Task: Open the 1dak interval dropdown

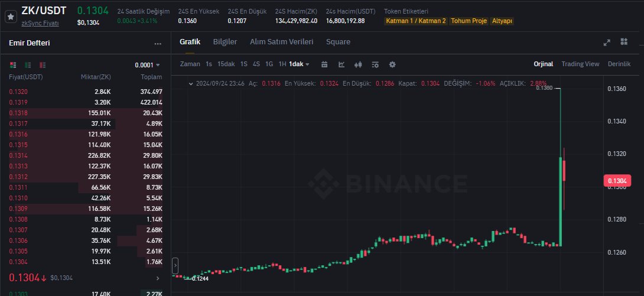Action: pos(299,64)
